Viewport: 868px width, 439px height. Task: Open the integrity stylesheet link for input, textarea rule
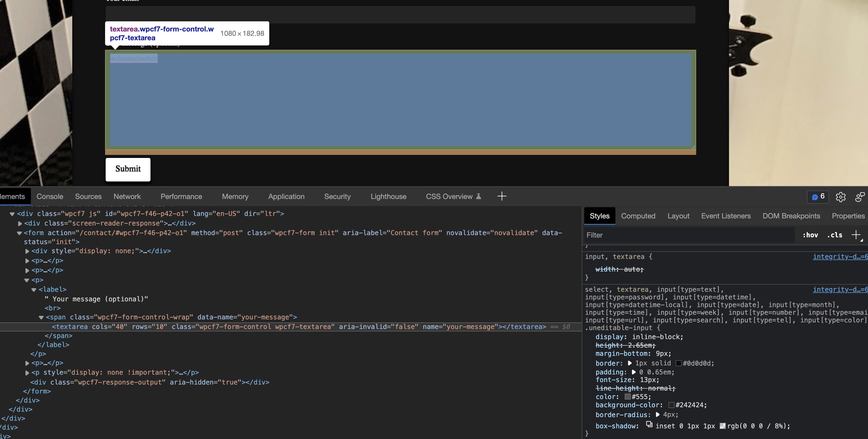840,257
